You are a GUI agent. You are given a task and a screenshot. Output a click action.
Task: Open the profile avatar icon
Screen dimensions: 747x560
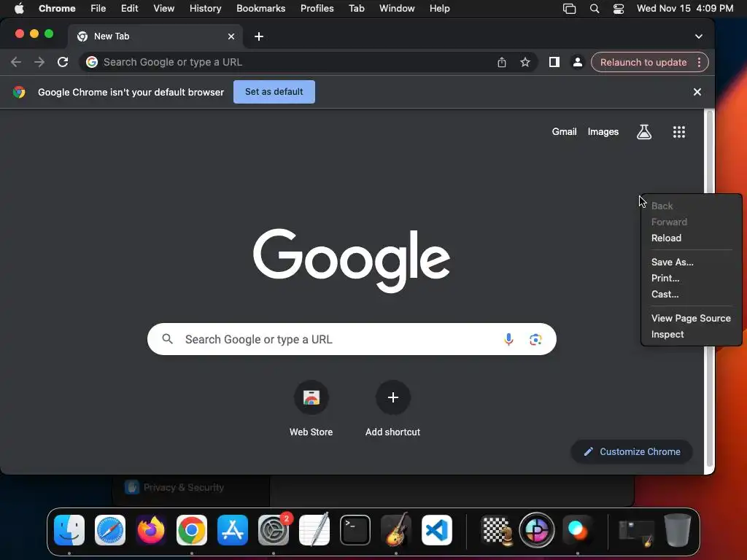pyautogui.click(x=578, y=62)
